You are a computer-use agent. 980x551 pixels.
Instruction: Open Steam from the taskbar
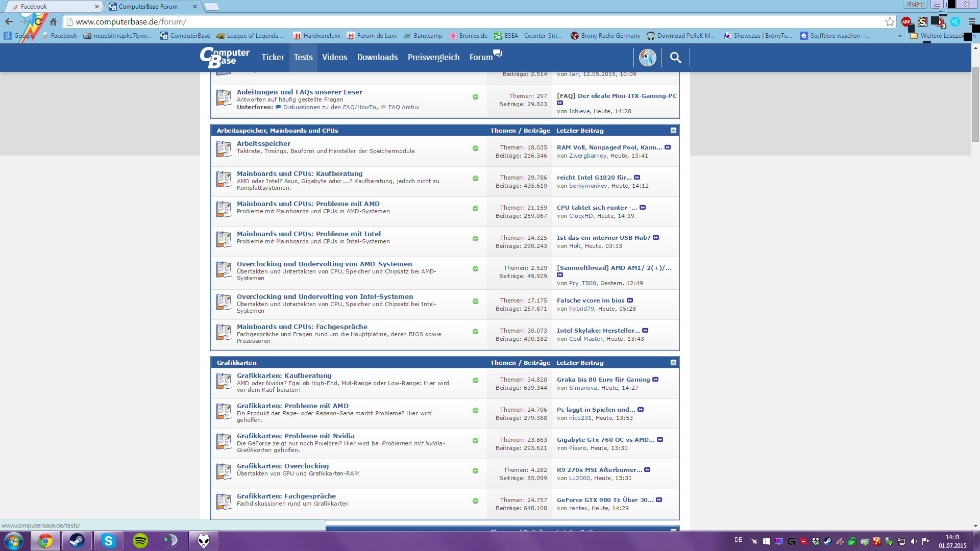(x=77, y=541)
